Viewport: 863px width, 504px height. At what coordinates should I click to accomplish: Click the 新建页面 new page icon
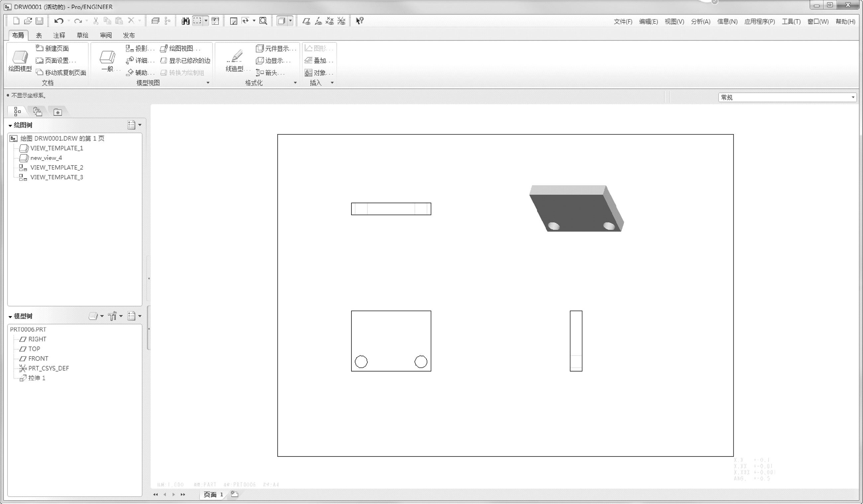(40, 48)
